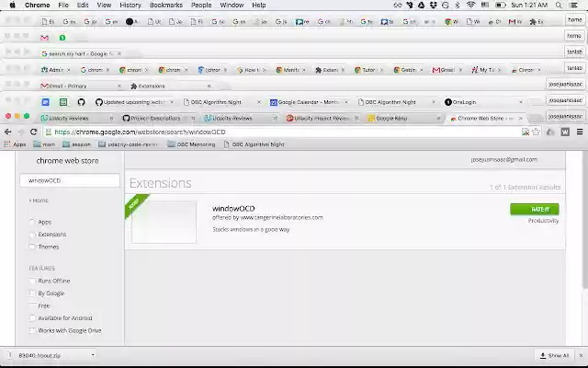Open the windowOCD extension title
Viewport: 588px width, 368px height.
click(233, 209)
